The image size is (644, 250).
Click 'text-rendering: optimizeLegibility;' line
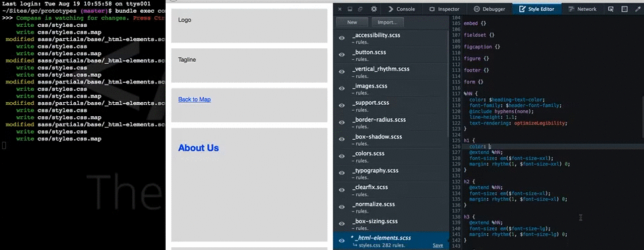(x=518, y=123)
